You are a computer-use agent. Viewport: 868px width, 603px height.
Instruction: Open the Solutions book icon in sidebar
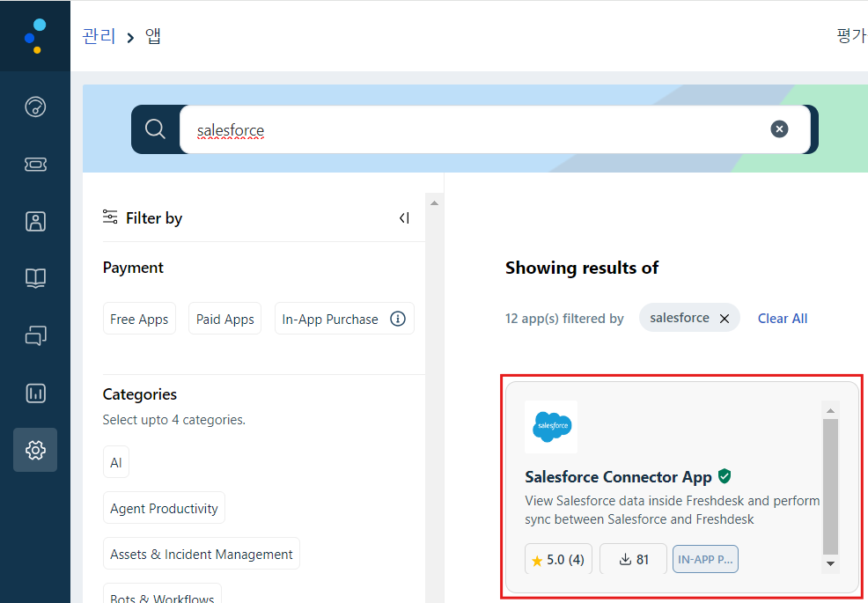coord(35,278)
